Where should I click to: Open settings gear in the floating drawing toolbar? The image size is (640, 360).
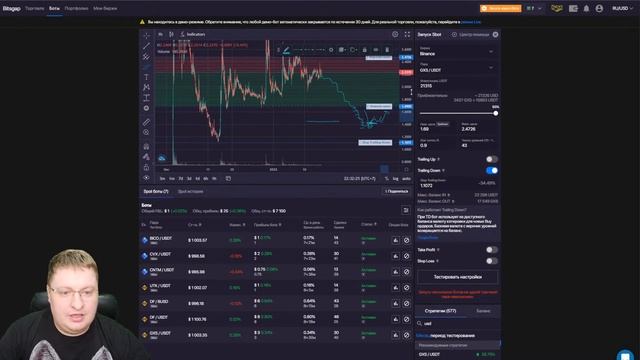(x=331, y=50)
